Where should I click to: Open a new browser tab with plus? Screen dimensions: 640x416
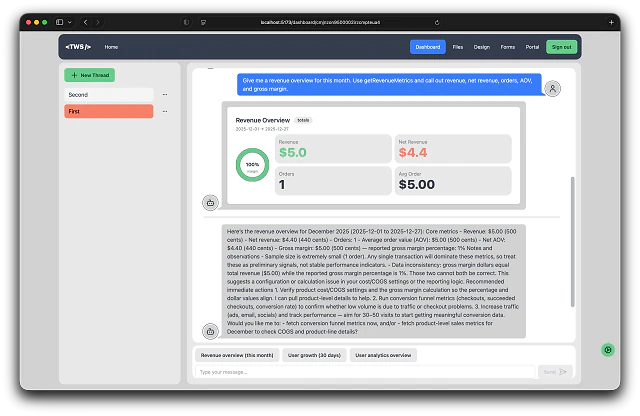point(611,22)
